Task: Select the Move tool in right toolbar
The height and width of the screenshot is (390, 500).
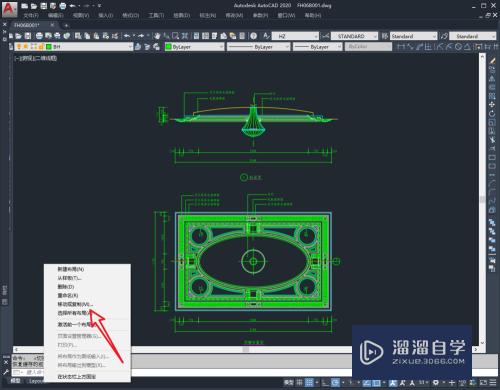Action: click(x=492, y=105)
